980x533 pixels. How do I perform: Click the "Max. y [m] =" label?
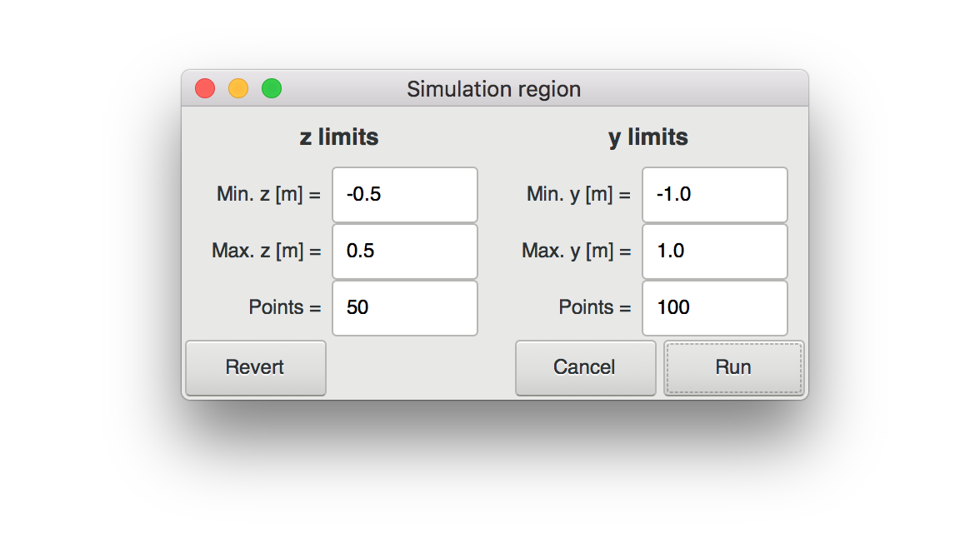coord(577,251)
